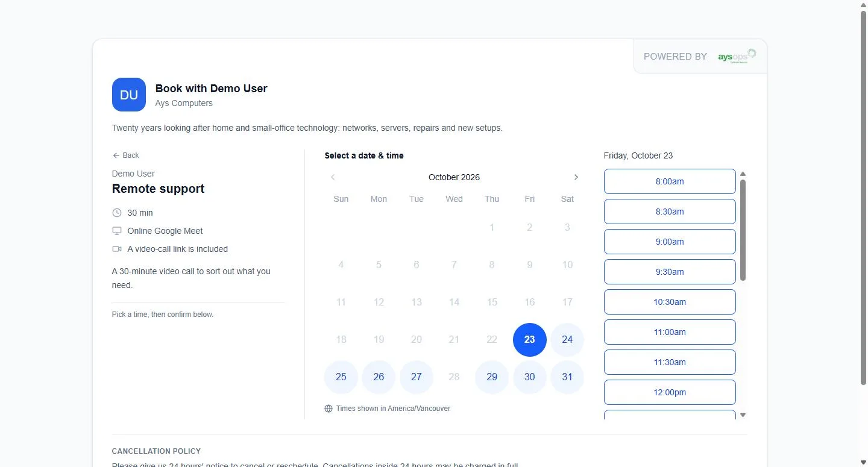Click the clock icon beside 30 min
The height and width of the screenshot is (467, 868).
[x=117, y=213]
